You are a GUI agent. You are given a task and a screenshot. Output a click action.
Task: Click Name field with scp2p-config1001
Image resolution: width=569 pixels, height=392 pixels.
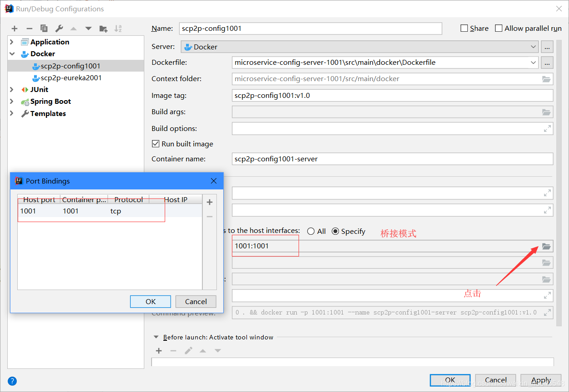click(x=310, y=28)
